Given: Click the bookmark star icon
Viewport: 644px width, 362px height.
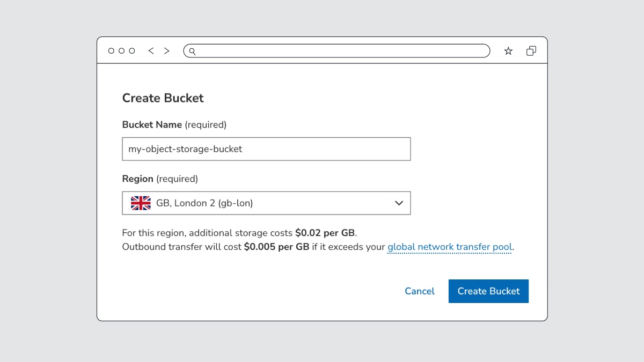Looking at the screenshot, I should coord(508,50).
